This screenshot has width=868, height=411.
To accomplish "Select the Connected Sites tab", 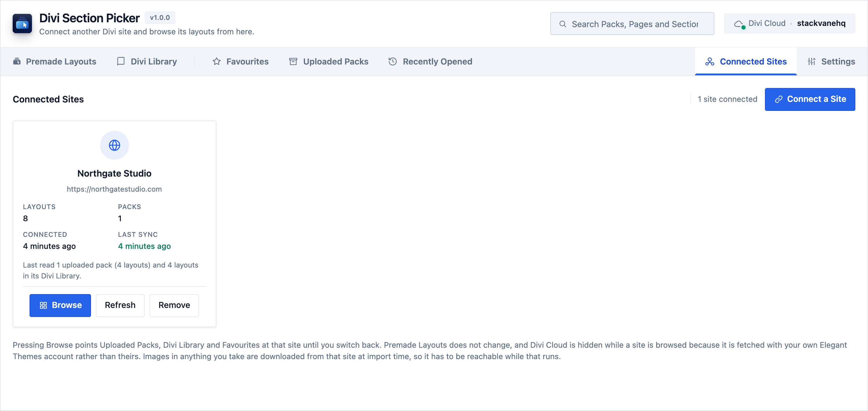I will click(746, 61).
